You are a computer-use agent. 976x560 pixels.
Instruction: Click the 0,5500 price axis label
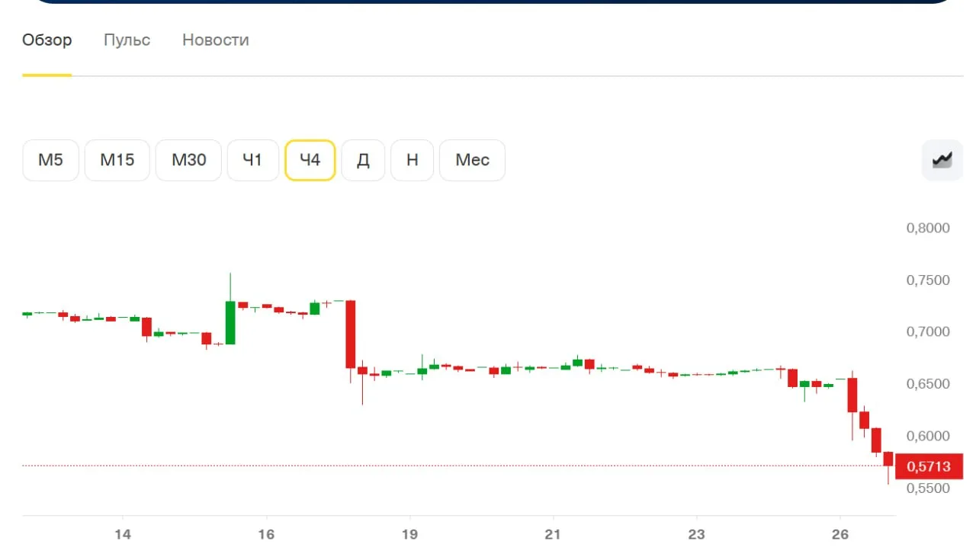pyautogui.click(x=928, y=488)
